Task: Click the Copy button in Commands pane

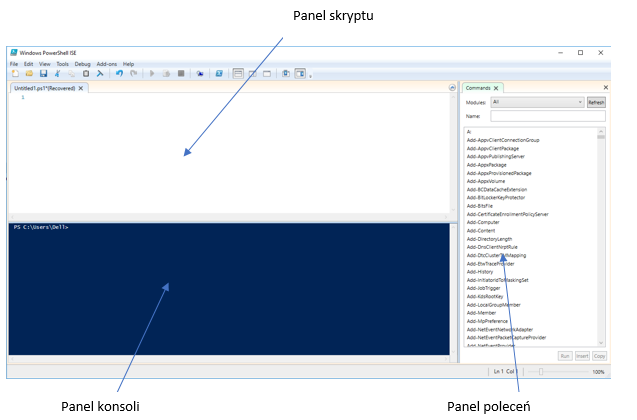Action: point(599,356)
